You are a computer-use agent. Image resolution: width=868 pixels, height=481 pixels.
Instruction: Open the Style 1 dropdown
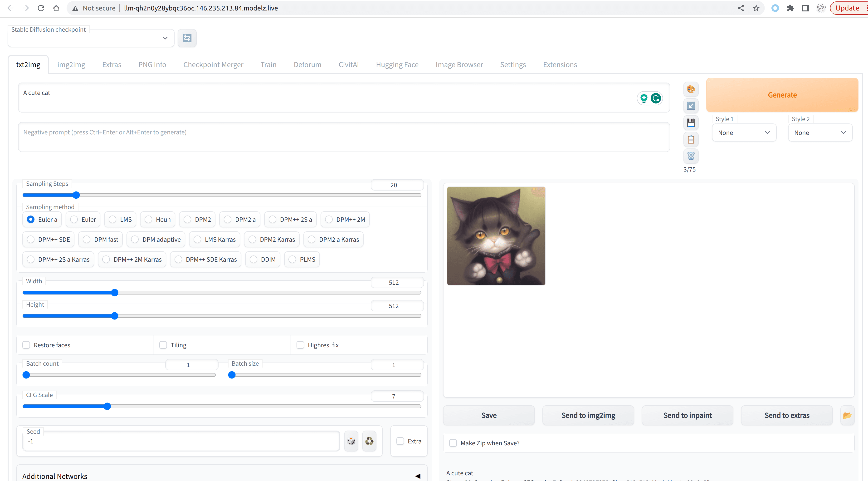[744, 133]
